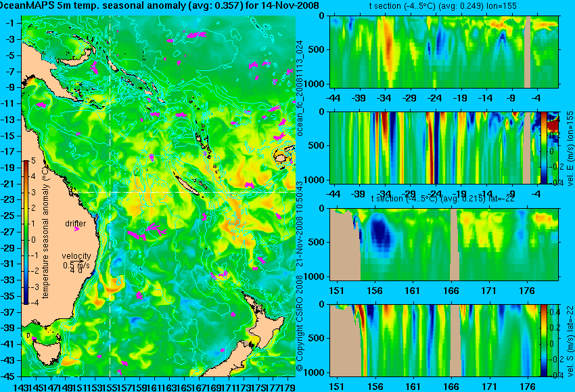Click the dark blue cold eddy in the lat=-22 section
Image resolution: width=575 pixels, height=392 pixels.
(x=382, y=232)
